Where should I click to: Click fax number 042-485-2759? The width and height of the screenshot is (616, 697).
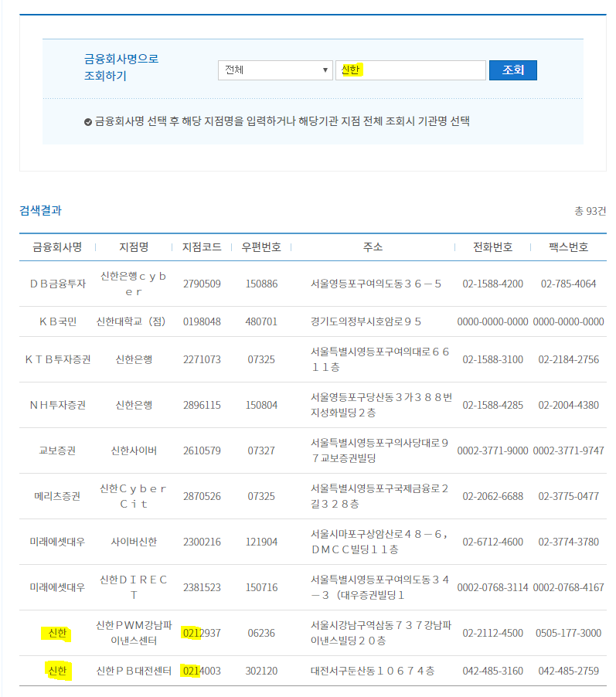click(568, 671)
